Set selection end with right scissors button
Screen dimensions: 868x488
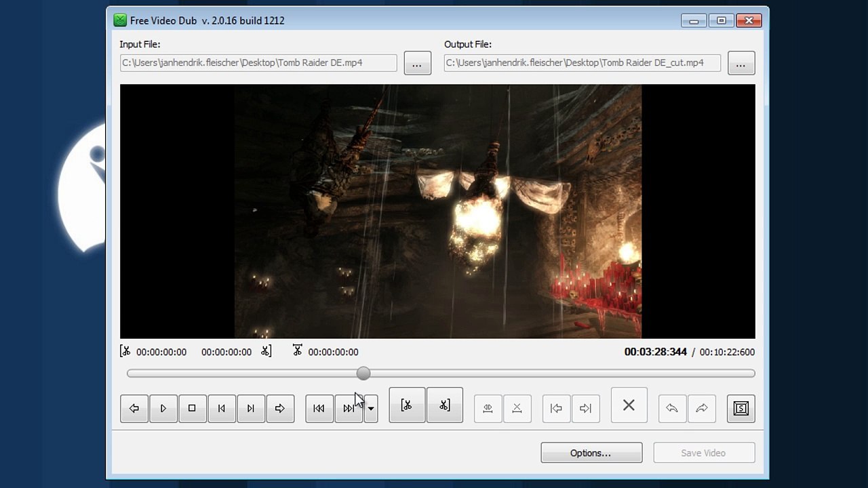pos(445,405)
